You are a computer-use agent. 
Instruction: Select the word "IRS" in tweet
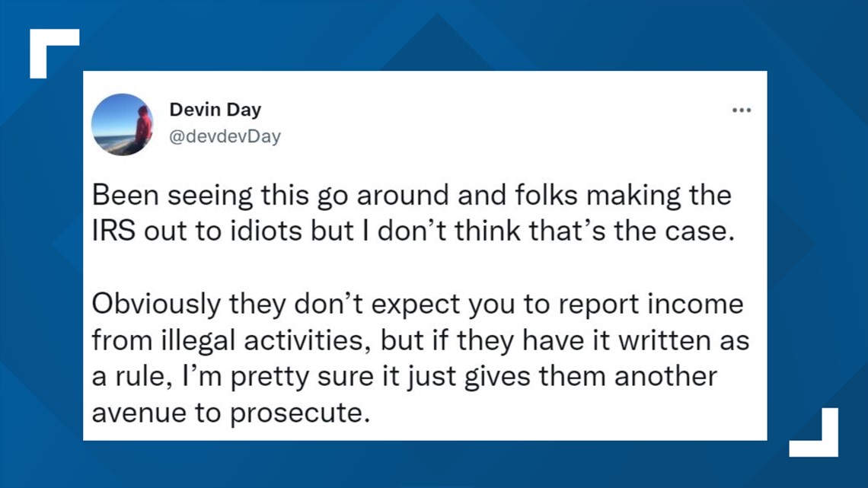coord(113,231)
